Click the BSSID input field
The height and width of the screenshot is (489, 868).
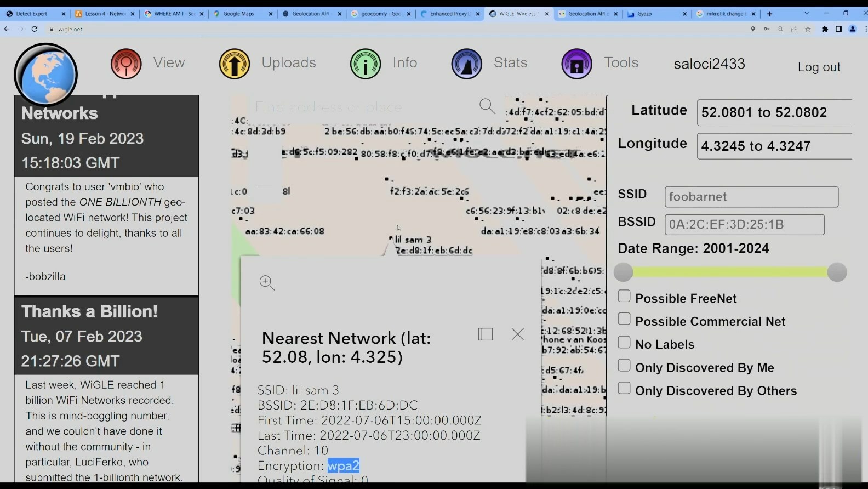pos(744,224)
